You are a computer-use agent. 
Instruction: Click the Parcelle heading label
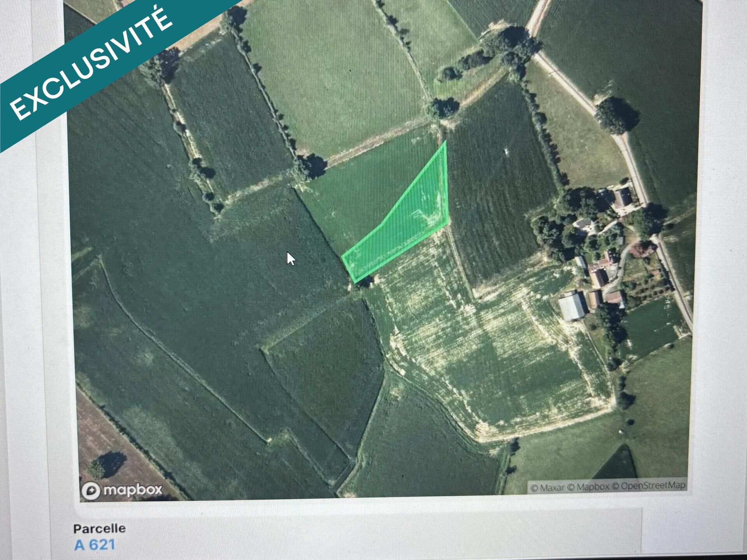point(100,528)
